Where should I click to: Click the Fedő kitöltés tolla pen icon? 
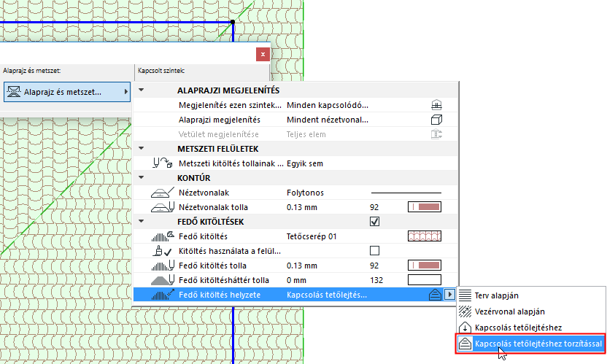click(x=162, y=266)
